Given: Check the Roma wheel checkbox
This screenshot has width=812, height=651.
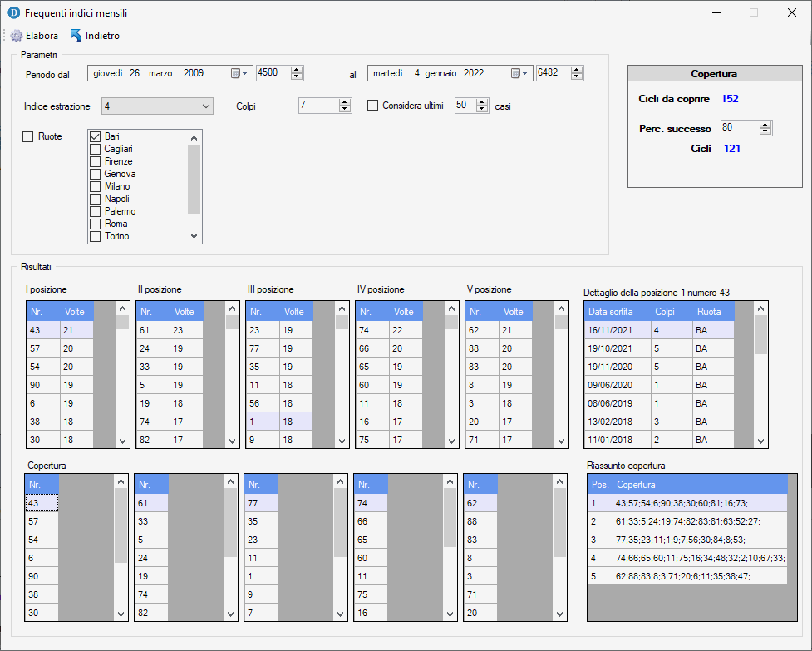Looking at the screenshot, I should click(96, 224).
